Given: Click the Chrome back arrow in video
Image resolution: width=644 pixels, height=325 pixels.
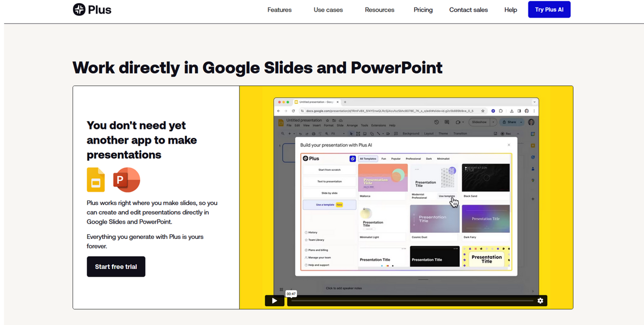Looking at the screenshot, I should [278, 111].
